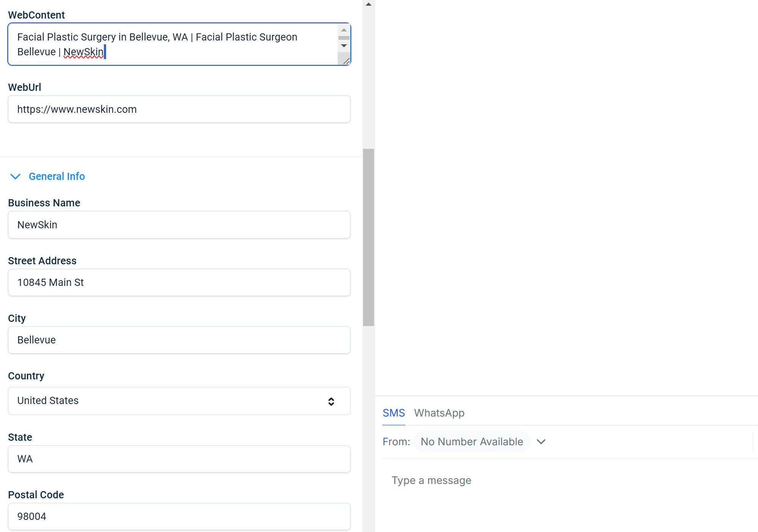Switch to the SMS tab
Screen dimensions: 758x532
393,413
